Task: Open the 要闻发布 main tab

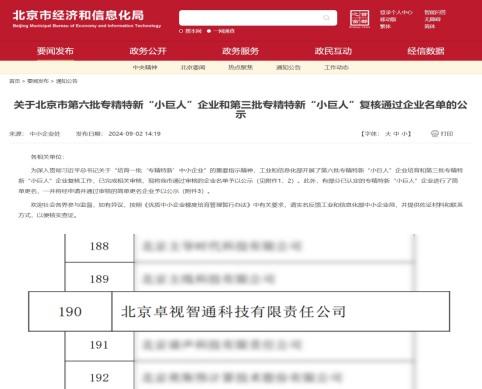Action: pyautogui.click(x=55, y=51)
